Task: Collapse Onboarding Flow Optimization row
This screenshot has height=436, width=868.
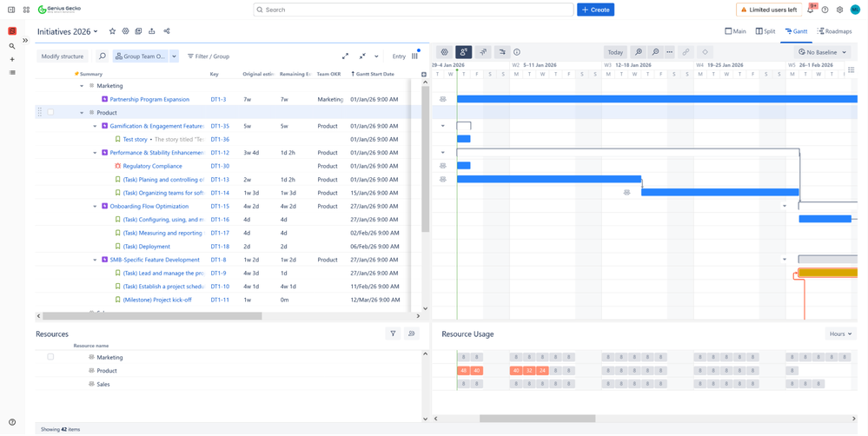Action: click(96, 207)
